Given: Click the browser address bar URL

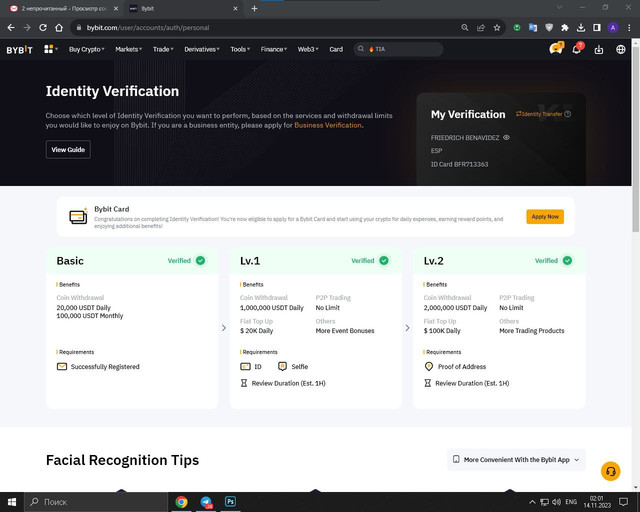Looking at the screenshot, I should 148,27.
